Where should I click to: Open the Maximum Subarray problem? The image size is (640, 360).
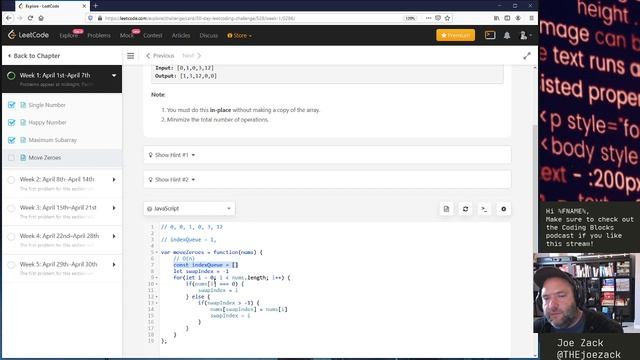(53, 140)
